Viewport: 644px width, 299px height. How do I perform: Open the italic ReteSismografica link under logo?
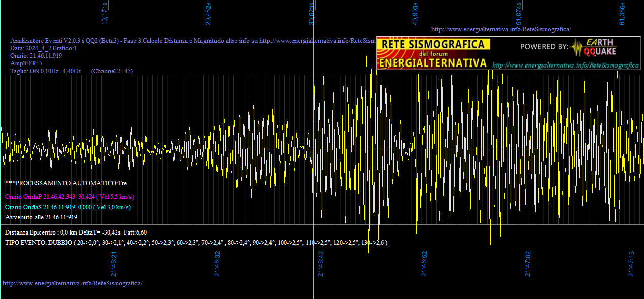coord(565,65)
